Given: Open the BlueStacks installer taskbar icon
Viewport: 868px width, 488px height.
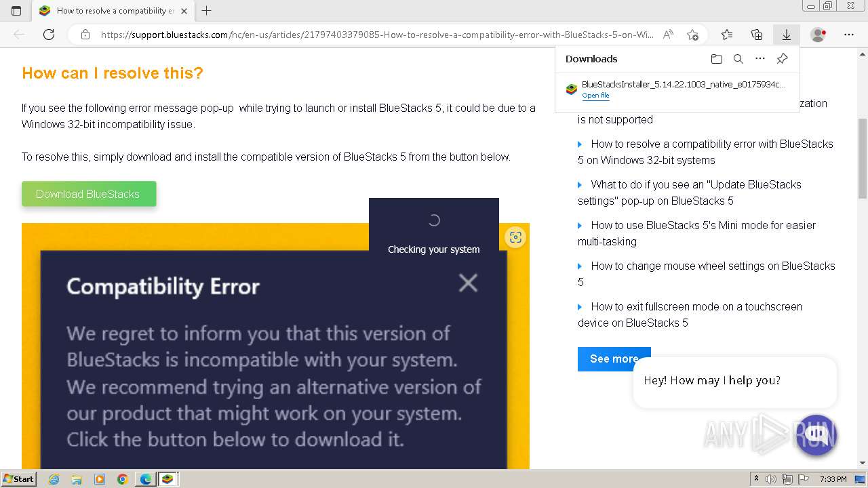Looking at the screenshot, I should (167, 479).
